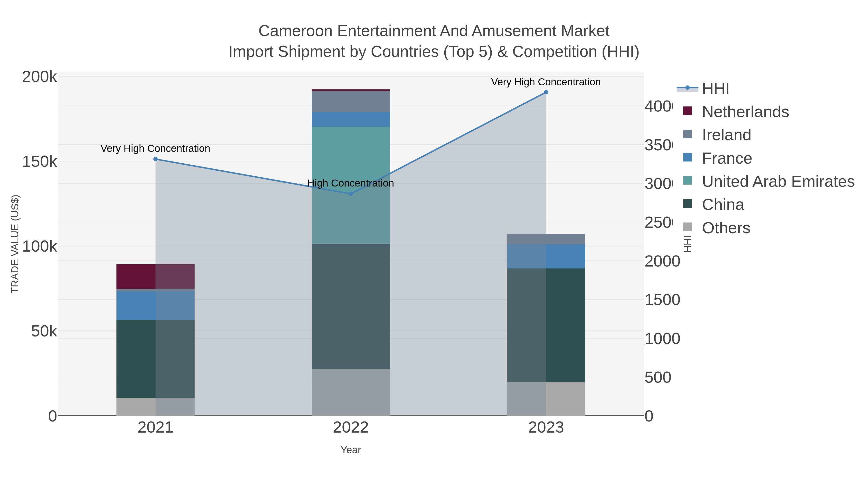Select the 2023 HHI data point
The height and width of the screenshot is (488, 868).
pyautogui.click(x=546, y=92)
